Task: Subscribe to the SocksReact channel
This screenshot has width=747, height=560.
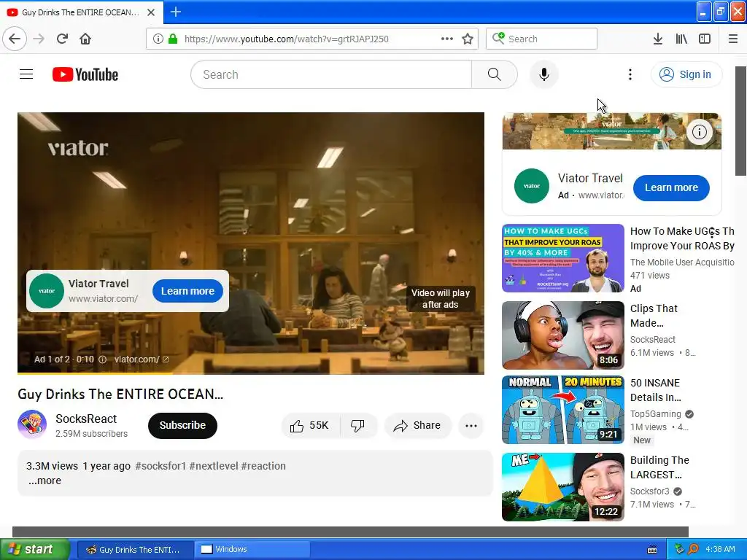Action: (182, 425)
